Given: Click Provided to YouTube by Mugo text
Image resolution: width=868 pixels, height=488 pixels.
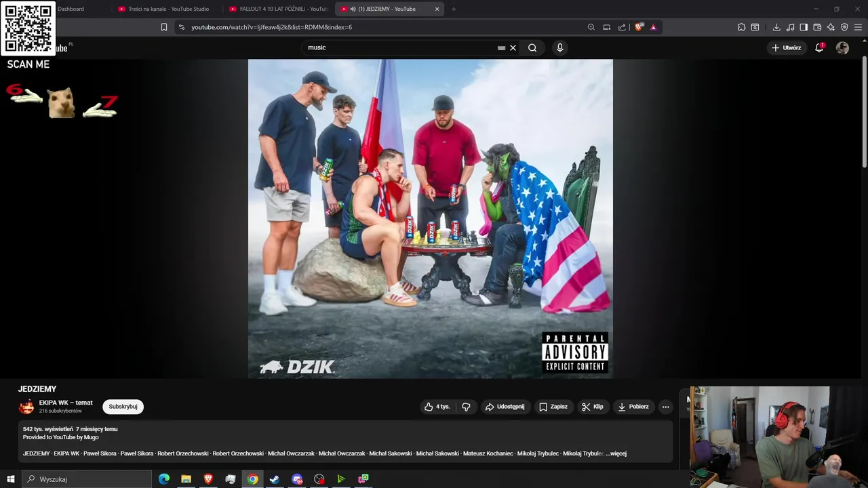Looking at the screenshot, I should tap(61, 437).
